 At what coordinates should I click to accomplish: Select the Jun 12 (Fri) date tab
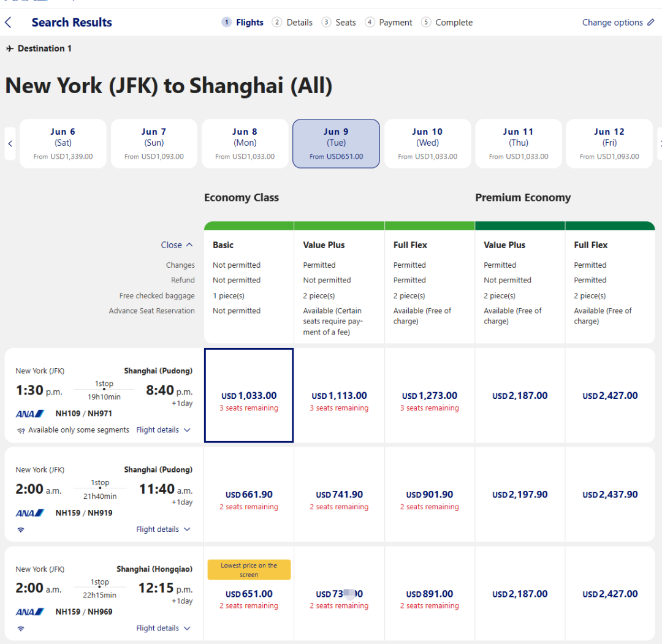click(x=609, y=143)
